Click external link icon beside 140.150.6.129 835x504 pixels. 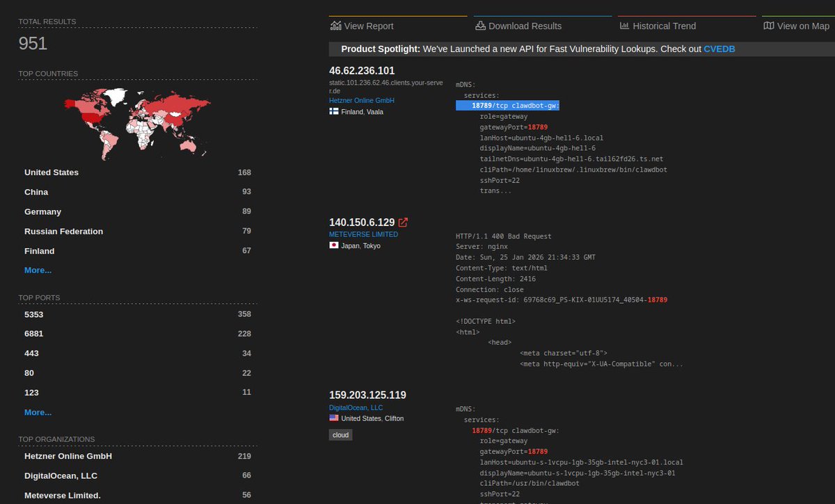[403, 222]
